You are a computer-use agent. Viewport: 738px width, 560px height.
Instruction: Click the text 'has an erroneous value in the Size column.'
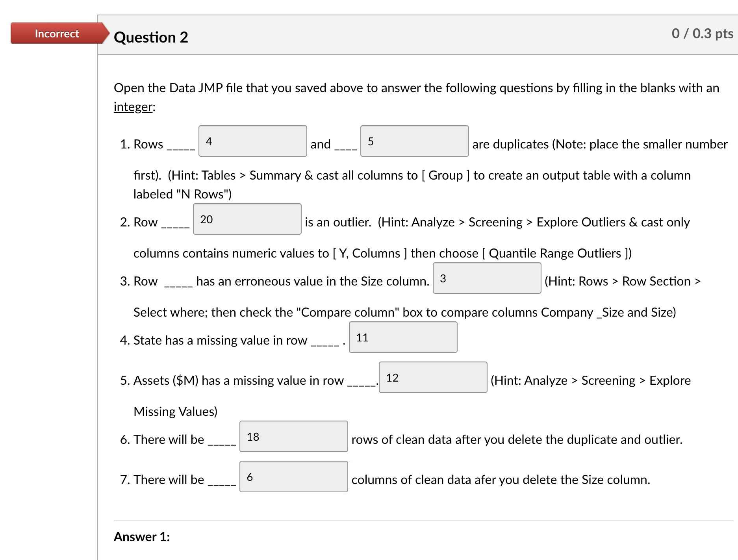(x=313, y=281)
